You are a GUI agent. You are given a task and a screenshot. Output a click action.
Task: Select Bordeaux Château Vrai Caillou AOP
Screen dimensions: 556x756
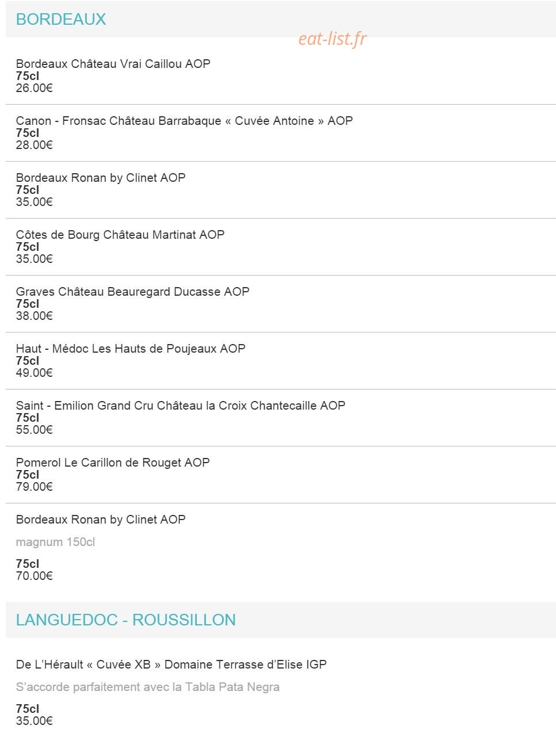tap(113, 64)
